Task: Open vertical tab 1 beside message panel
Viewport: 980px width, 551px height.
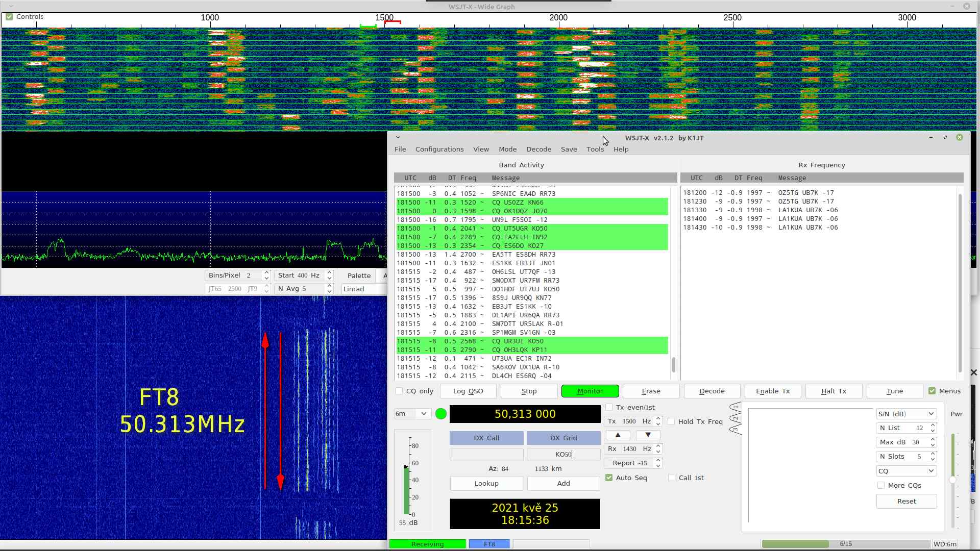Action: point(735,408)
